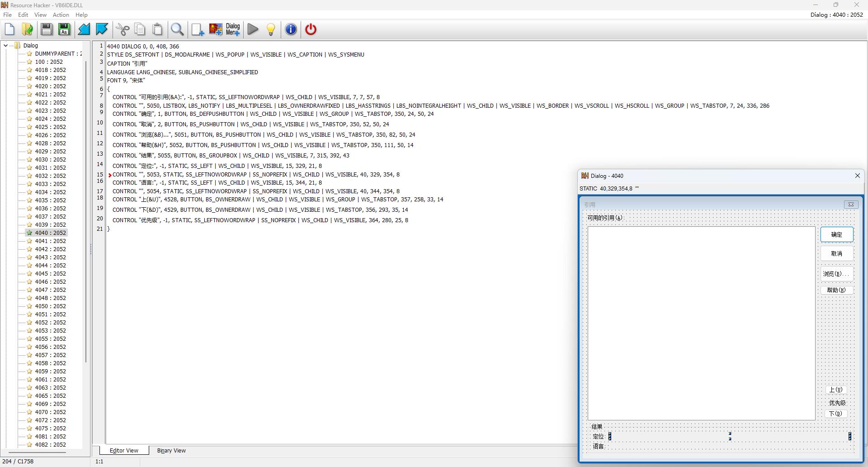Viewport: 868px width, 467px height.
Task: Click the splitter handle between tree and editor
Action: coord(90,249)
